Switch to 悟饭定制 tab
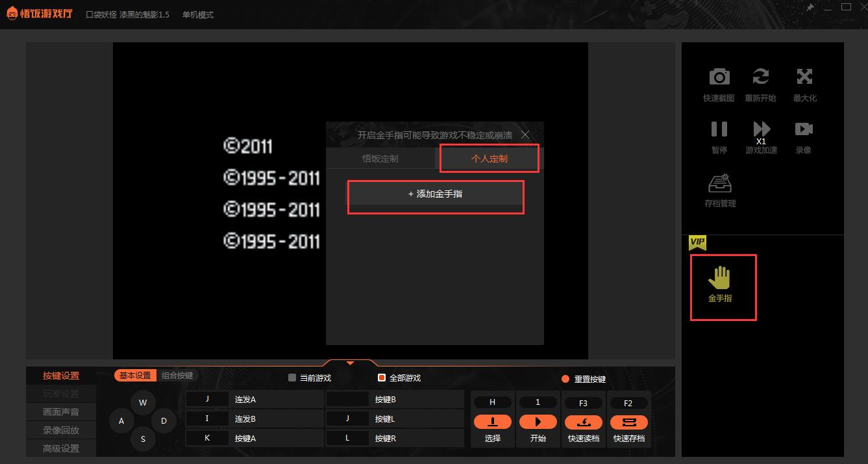 pyautogui.click(x=380, y=159)
